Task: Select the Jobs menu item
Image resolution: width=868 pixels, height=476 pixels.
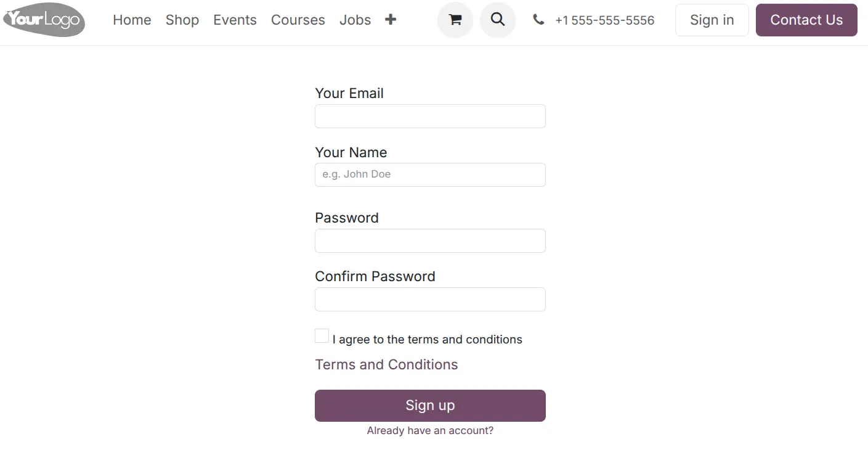Action: (355, 20)
